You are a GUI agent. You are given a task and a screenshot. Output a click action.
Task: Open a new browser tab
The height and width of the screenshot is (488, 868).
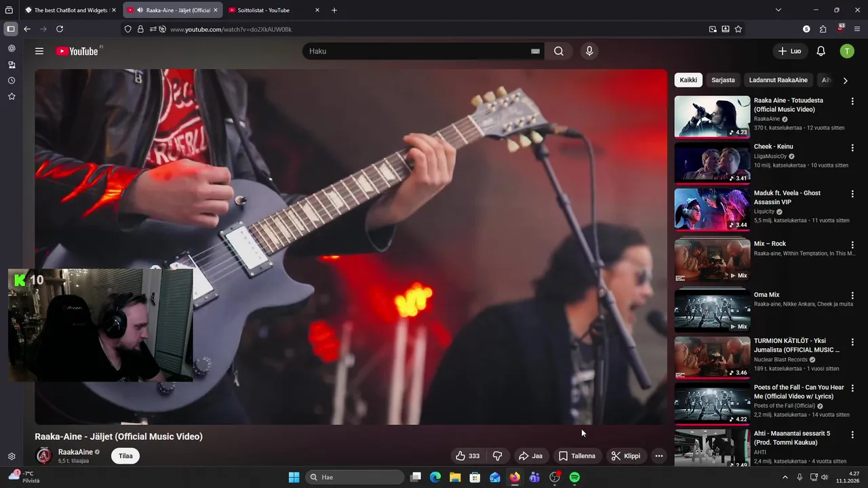coord(334,10)
